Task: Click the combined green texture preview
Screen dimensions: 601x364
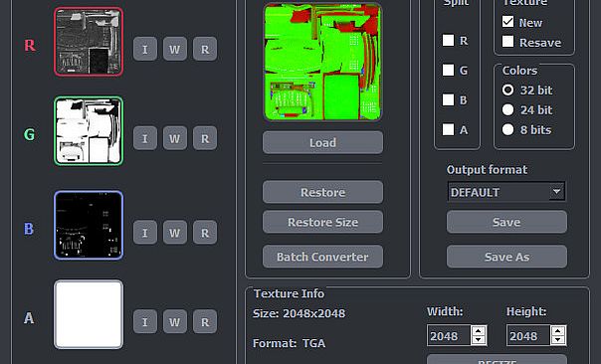Action: click(x=322, y=62)
